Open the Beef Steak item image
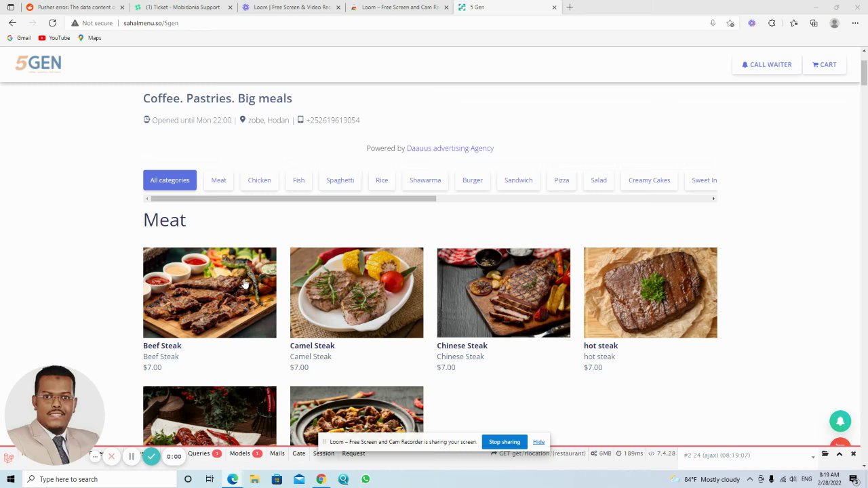 [x=210, y=293]
